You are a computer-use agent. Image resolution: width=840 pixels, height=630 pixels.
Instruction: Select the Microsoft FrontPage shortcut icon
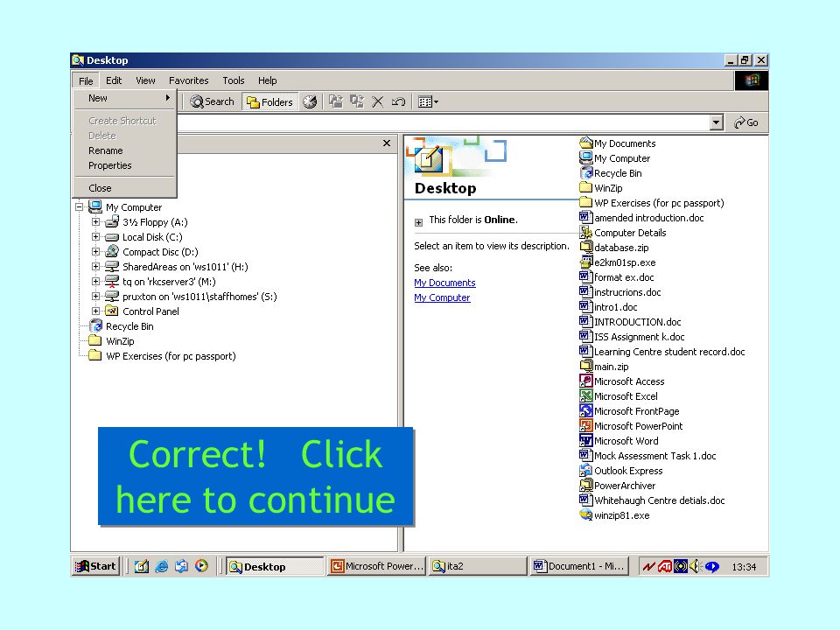point(586,411)
